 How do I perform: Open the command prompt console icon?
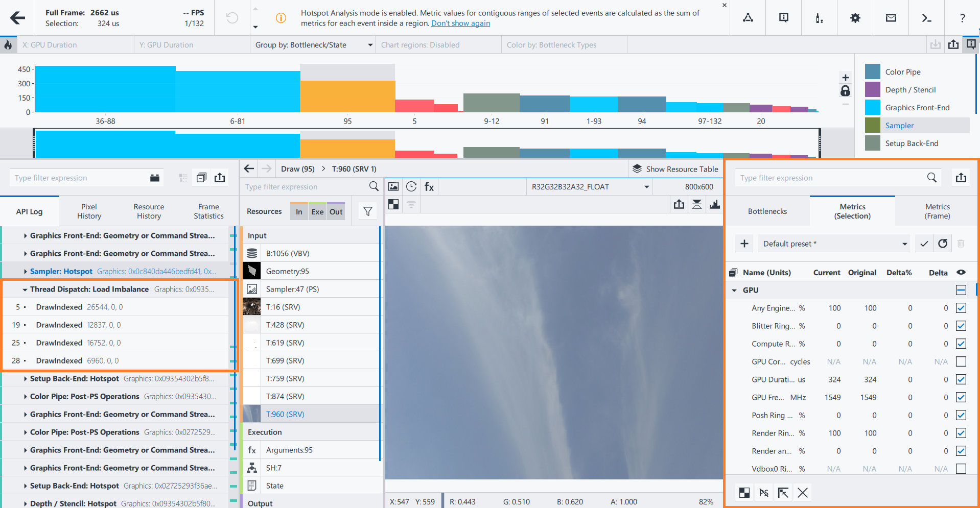(x=926, y=18)
